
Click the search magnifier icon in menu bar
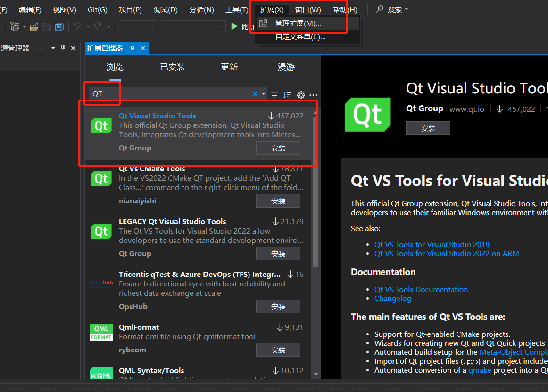(380, 9)
